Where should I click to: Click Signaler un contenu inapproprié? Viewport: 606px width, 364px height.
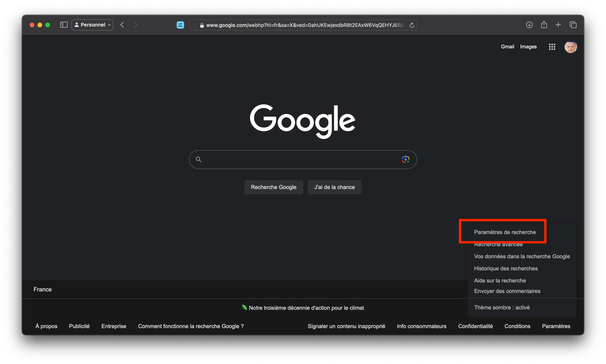346,326
